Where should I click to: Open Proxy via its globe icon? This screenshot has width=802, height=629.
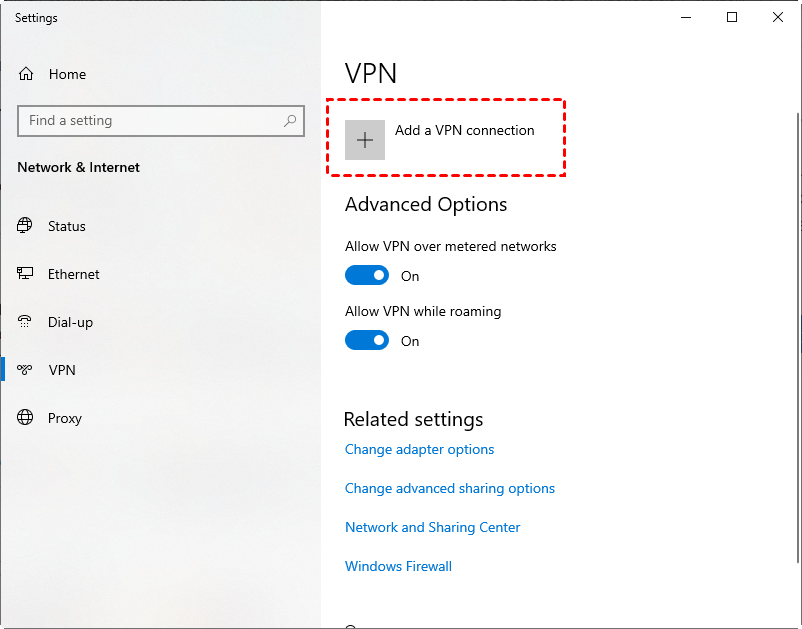[x=25, y=417]
